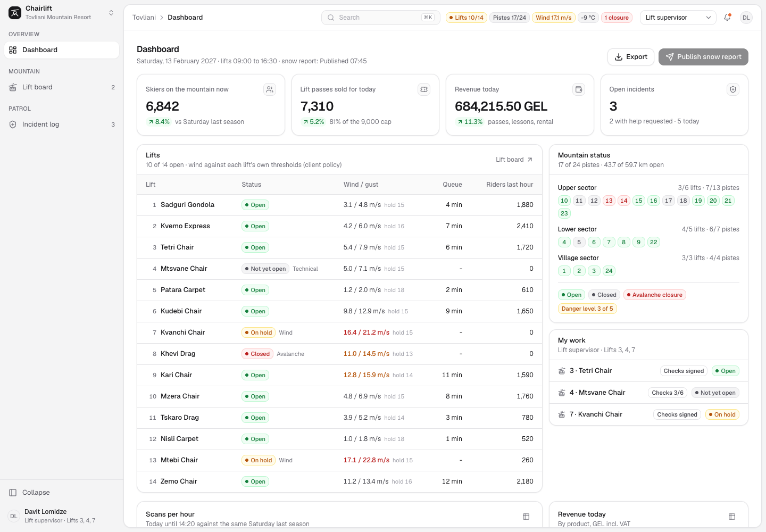
Task: Open the Lift supervisor role dropdown
Action: 678,18
